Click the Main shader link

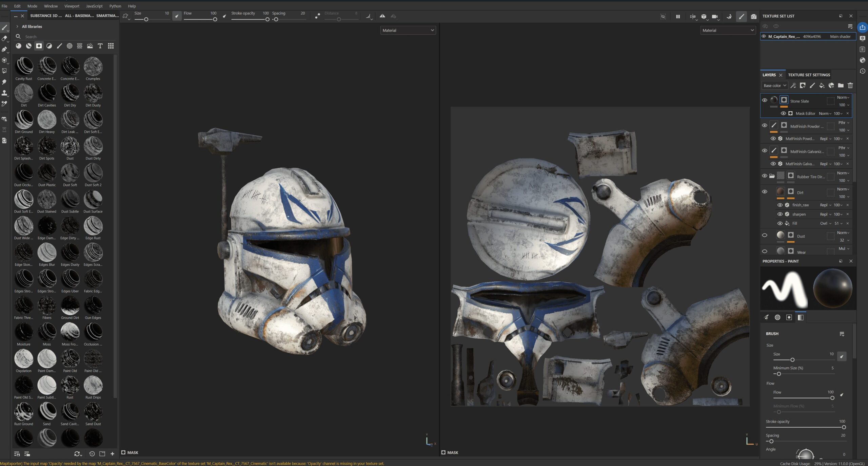840,36
